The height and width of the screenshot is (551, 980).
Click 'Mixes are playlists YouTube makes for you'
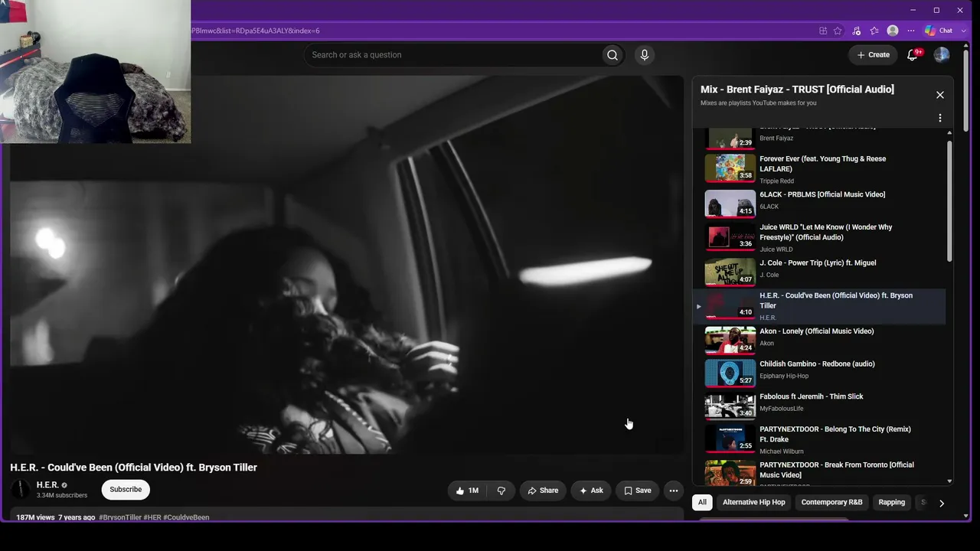pos(758,103)
